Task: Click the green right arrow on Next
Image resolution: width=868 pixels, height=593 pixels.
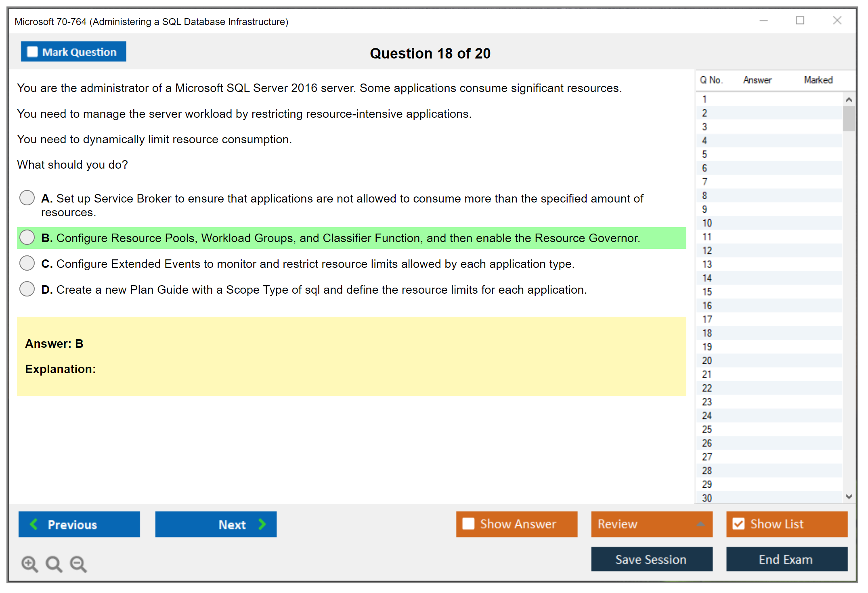Action: [x=262, y=524]
